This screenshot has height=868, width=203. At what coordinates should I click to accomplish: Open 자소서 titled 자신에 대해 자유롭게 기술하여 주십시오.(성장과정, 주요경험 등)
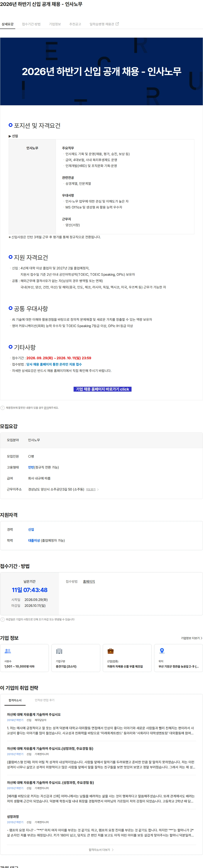click(50, 749)
